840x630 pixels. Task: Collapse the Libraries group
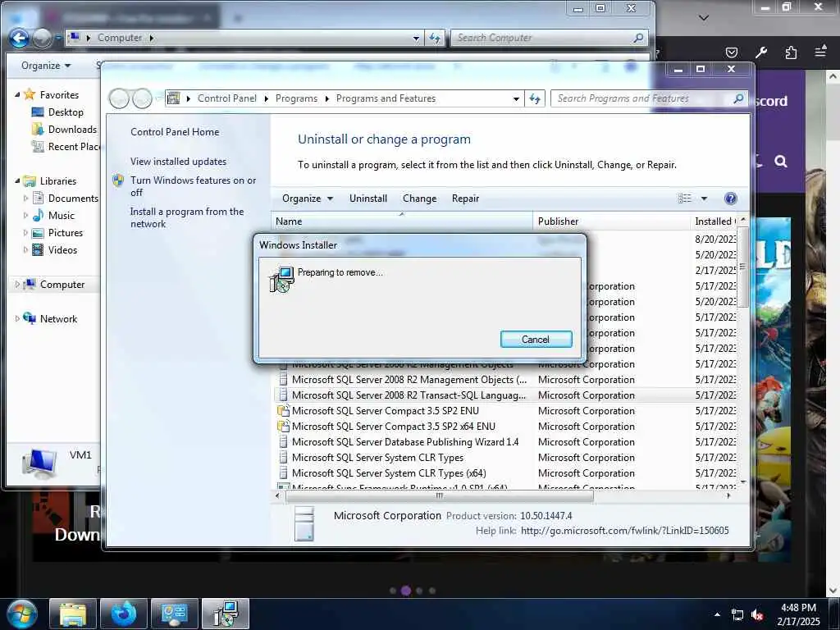coord(17,181)
